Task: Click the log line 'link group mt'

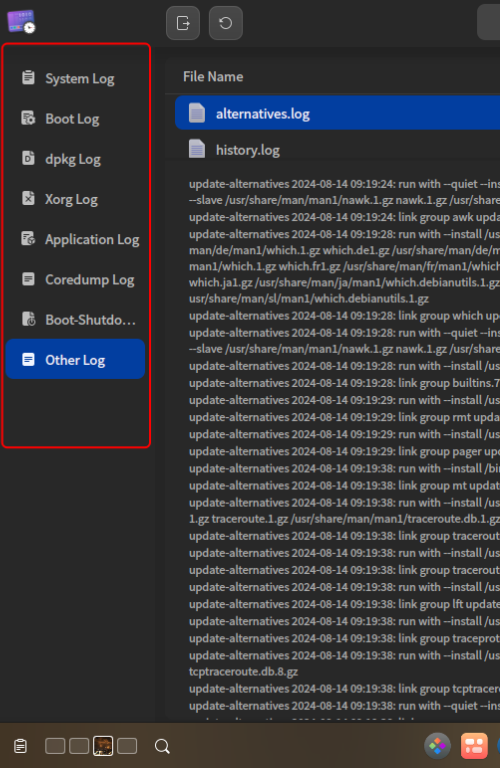Action: [344, 486]
